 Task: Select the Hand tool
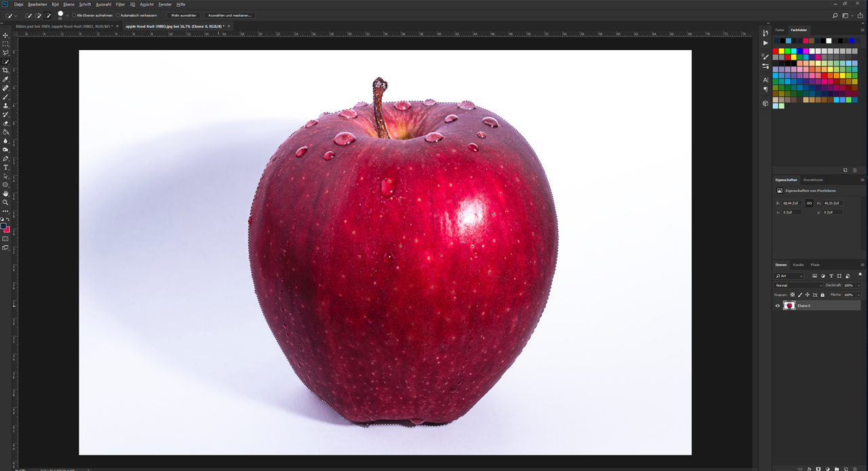click(x=5, y=193)
